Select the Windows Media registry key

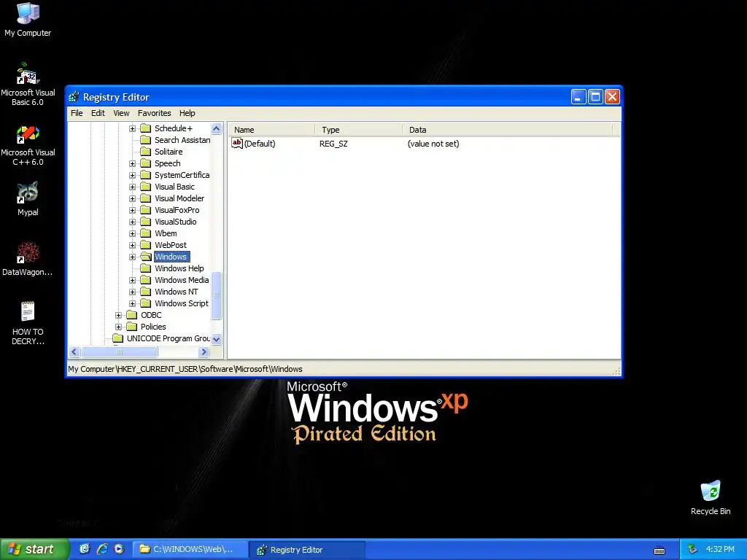tap(182, 280)
